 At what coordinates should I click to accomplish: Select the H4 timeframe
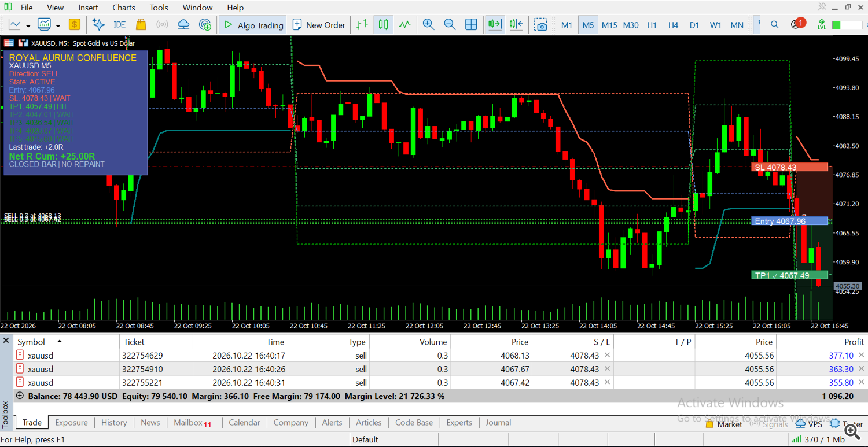tap(673, 25)
